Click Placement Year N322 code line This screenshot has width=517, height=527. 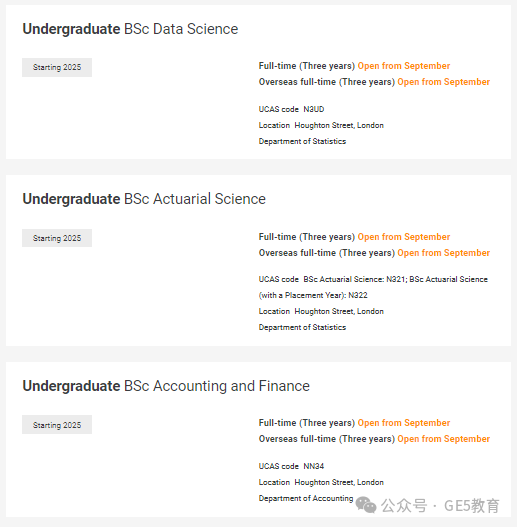tap(313, 295)
